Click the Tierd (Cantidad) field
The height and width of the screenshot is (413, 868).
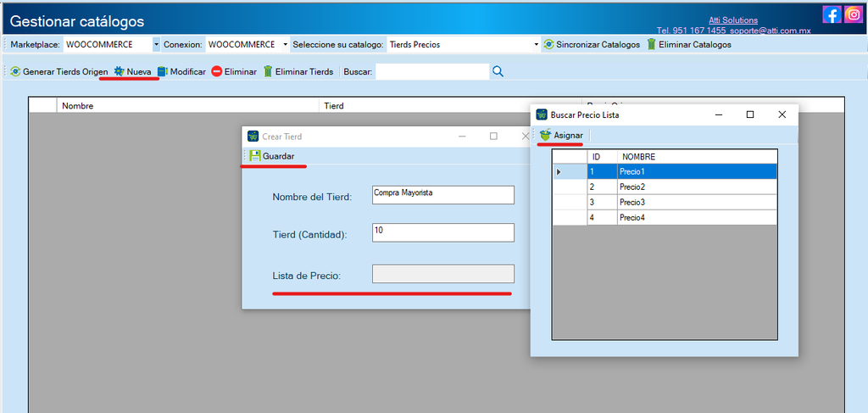pyautogui.click(x=442, y=232)
